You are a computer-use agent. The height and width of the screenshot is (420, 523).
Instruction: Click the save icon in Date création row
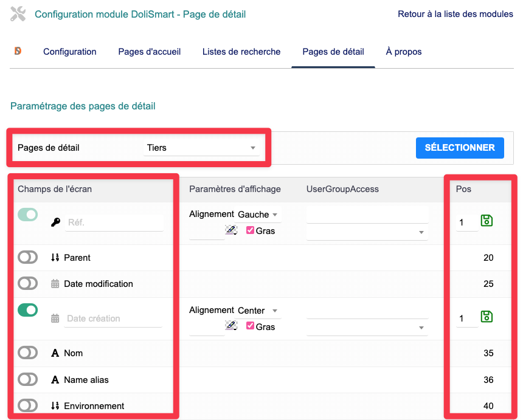[x=487, y=317]
